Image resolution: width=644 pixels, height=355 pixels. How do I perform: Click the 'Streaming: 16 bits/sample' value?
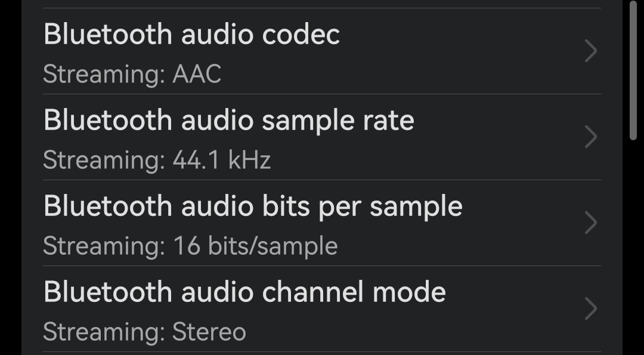click(x=190, y=246)
